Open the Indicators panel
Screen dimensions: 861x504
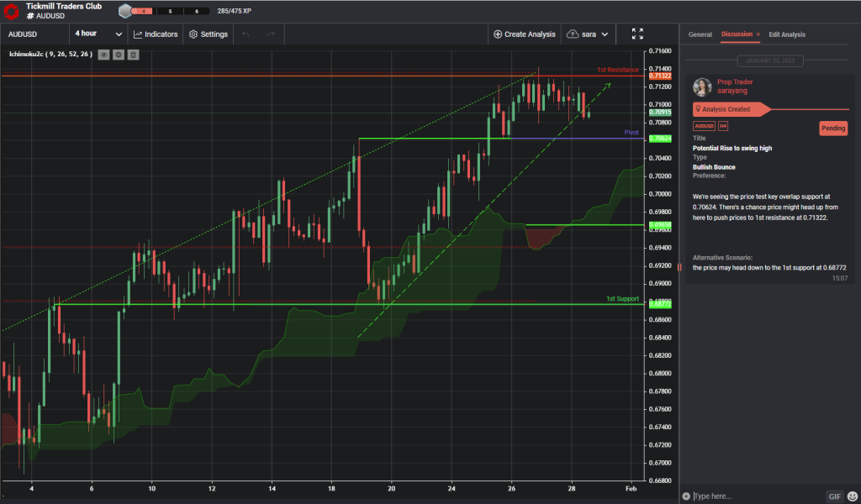coord(156,34)
